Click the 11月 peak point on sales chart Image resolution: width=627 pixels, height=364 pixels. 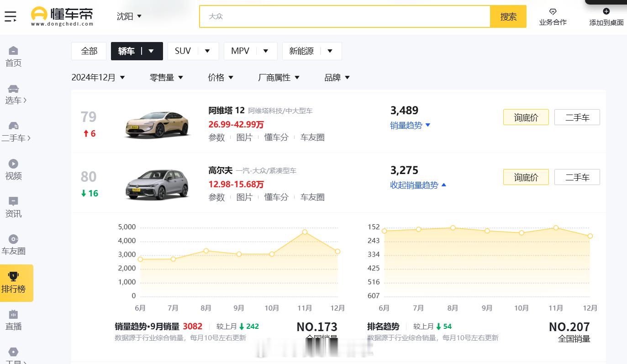click(305, 232)
